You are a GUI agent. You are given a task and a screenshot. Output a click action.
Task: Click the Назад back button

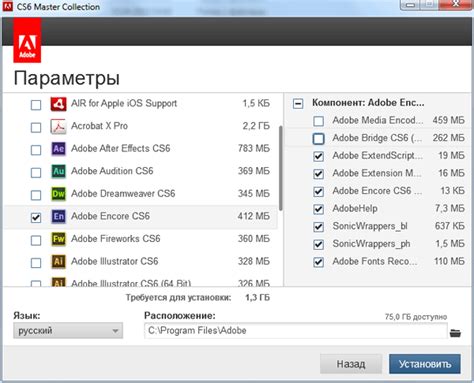click(x=351, y=364)
